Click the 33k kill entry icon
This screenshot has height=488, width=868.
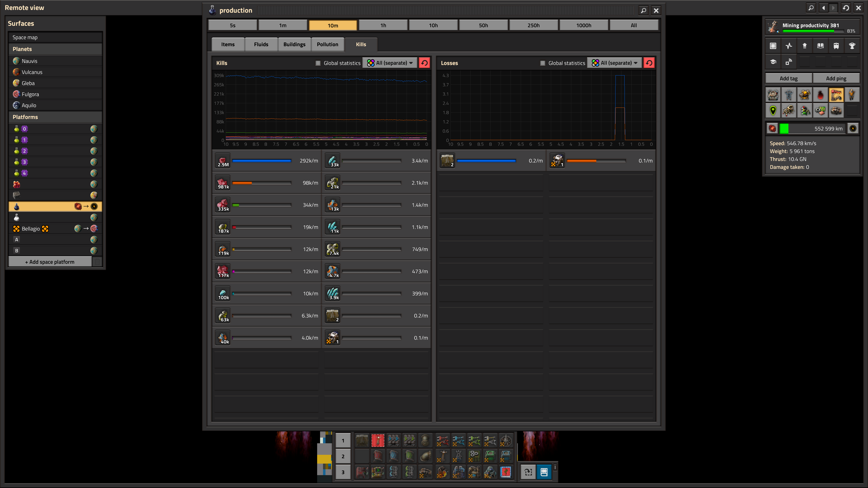click(x=333, y=161)
